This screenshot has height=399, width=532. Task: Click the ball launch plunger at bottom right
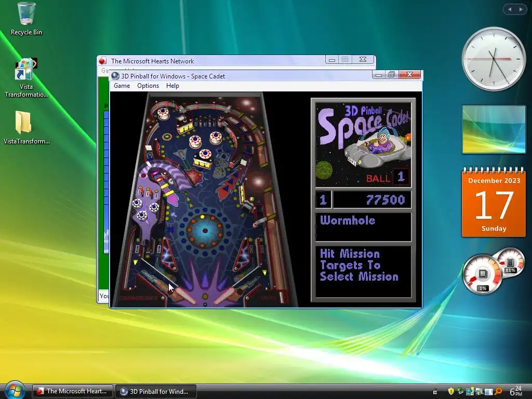tap(282, 297)
